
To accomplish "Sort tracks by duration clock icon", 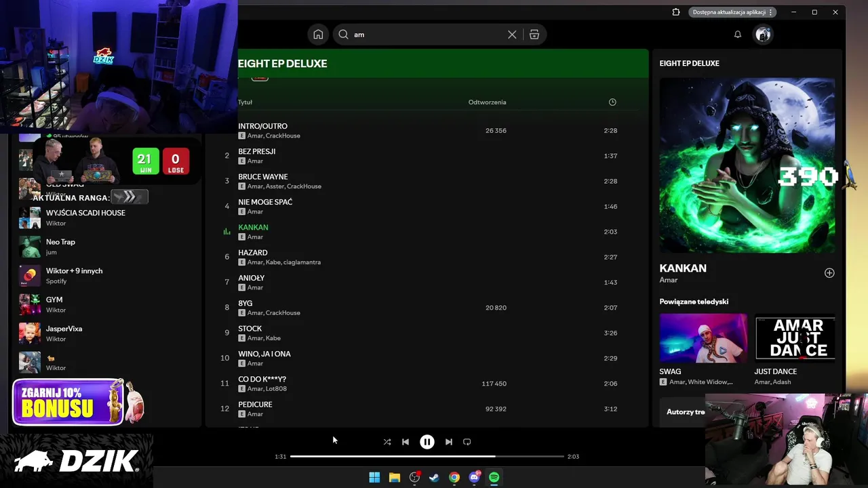I will pos(612,102).
